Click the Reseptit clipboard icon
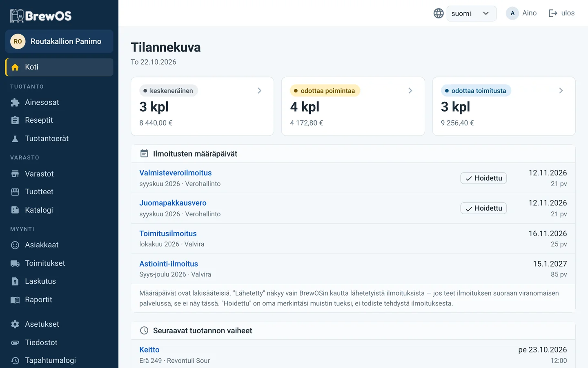 click(15, 120)
